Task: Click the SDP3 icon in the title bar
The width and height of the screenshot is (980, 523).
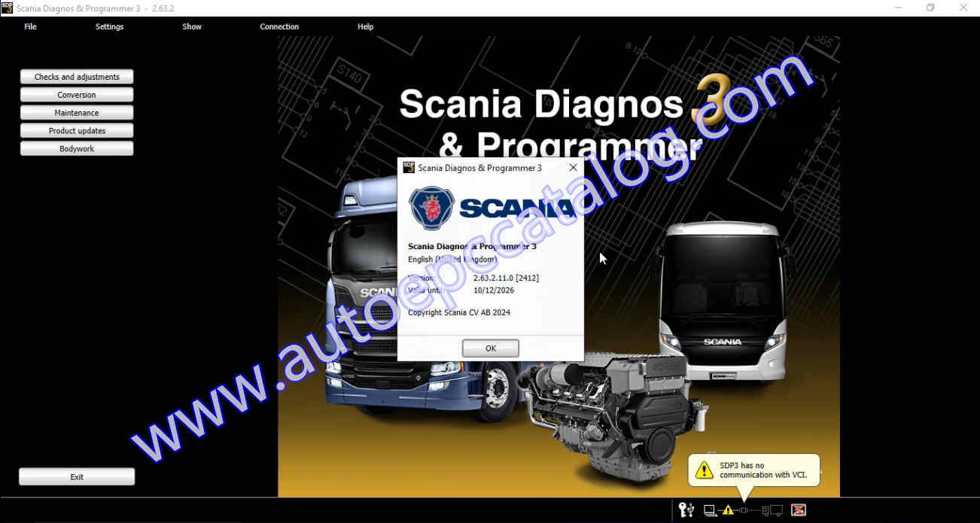Action: click(8, 8)
